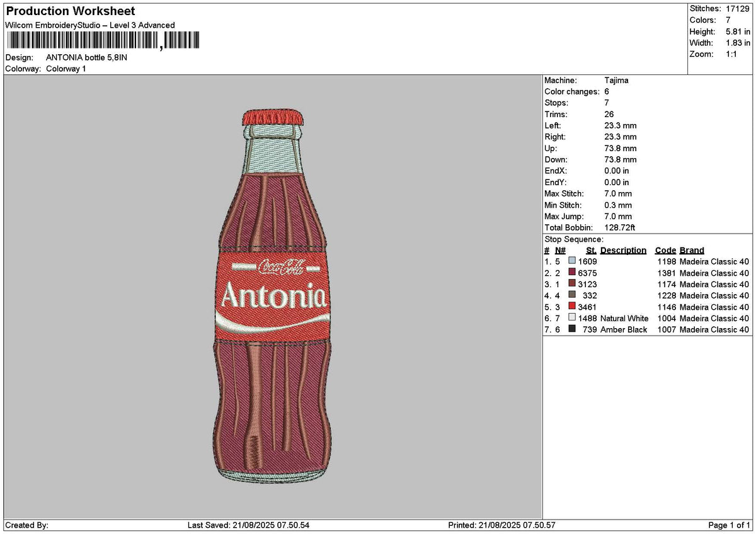Viewport: 756px width, 534px height.
Task: Click the 'Created By:' footer label
Action: click(26, 525)
